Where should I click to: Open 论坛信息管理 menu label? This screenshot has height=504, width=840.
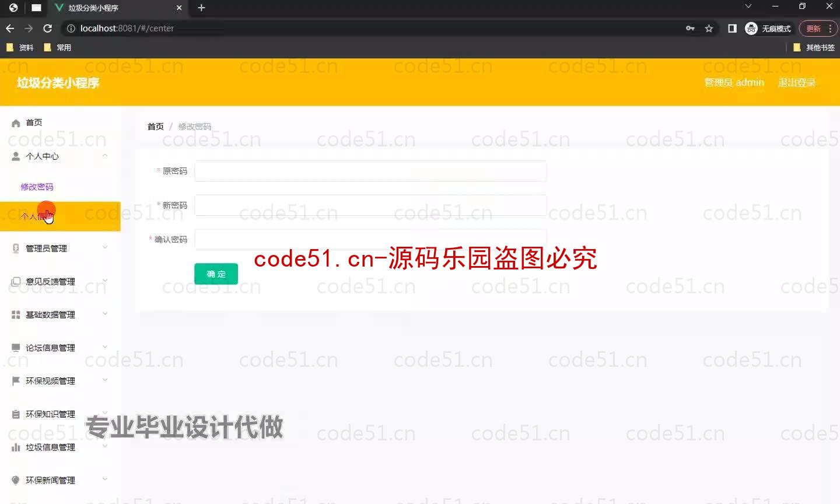tap(50, 348)
